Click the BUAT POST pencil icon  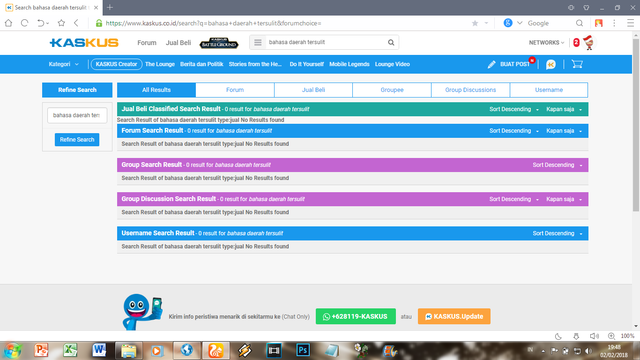coord(491,64)
